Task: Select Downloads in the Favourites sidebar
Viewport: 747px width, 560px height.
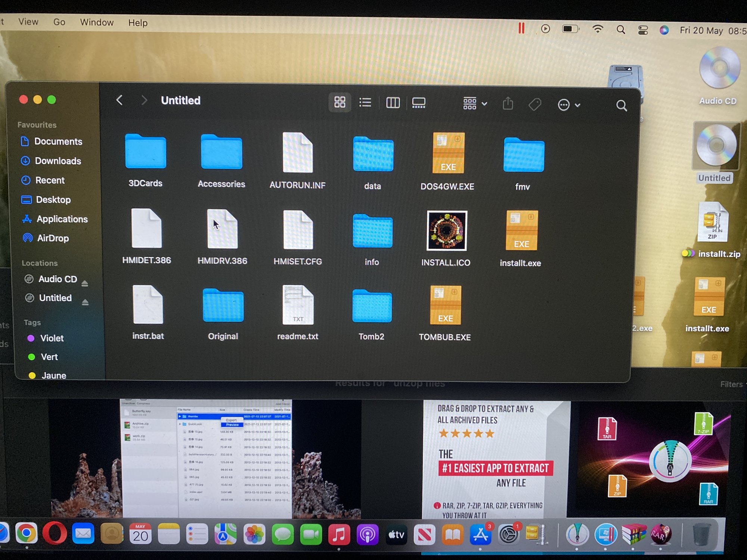Action: click(58, 161)
